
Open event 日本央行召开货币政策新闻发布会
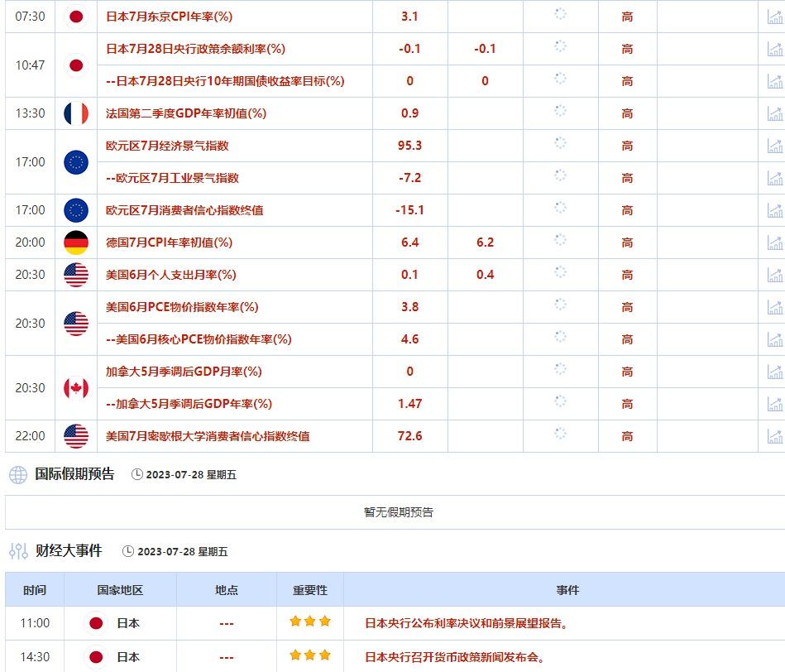click(x=454, y=657)
